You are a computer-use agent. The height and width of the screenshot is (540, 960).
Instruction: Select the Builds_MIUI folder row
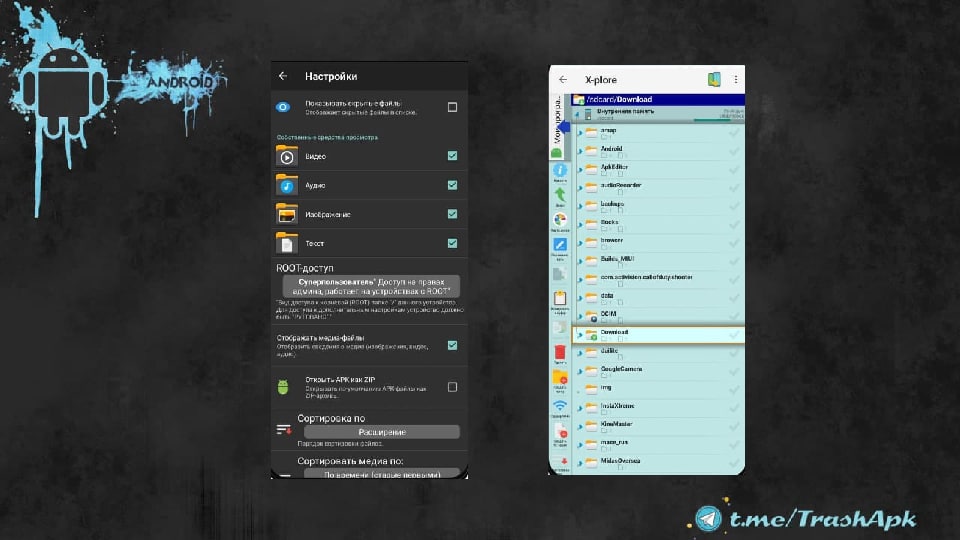coord(658,261)
